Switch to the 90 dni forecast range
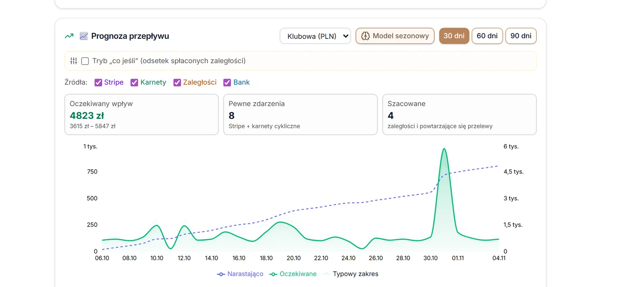Screen dimensions: 644x287 point(521,36)
